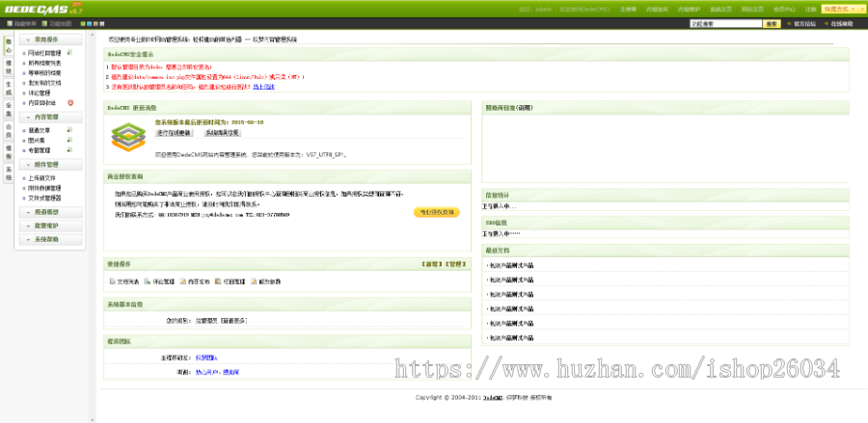Switch to the 核心 vertical tab
The height and width of the screenshot is (423, 868).
tap(9, 46)
